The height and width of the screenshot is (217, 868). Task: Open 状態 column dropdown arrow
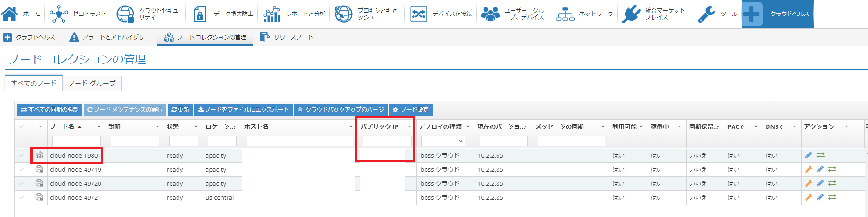click(196, 126)
